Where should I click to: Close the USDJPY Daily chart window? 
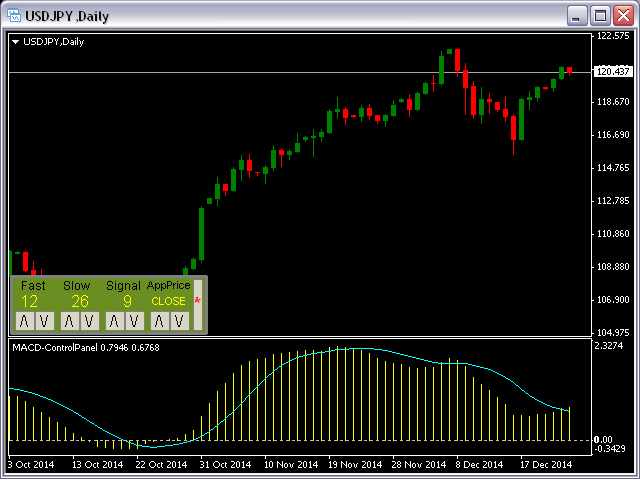[x=623, y=15]
